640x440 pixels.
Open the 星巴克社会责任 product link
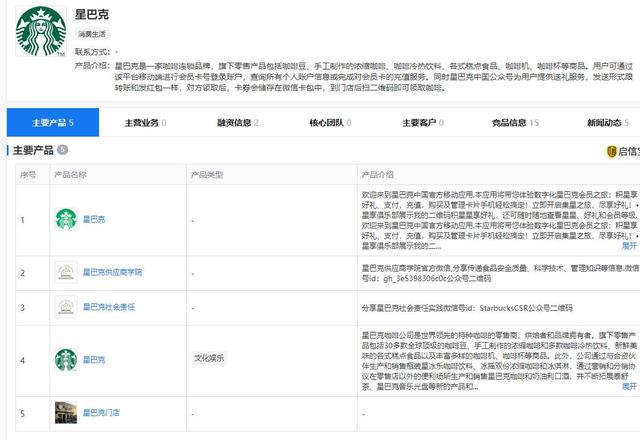[109, 307]
